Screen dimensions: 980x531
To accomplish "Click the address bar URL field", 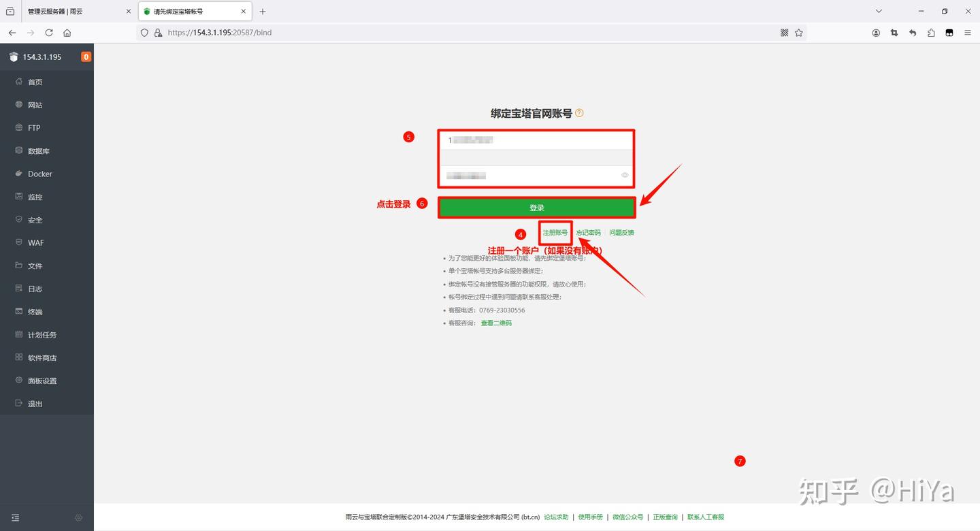I will 471,33.
